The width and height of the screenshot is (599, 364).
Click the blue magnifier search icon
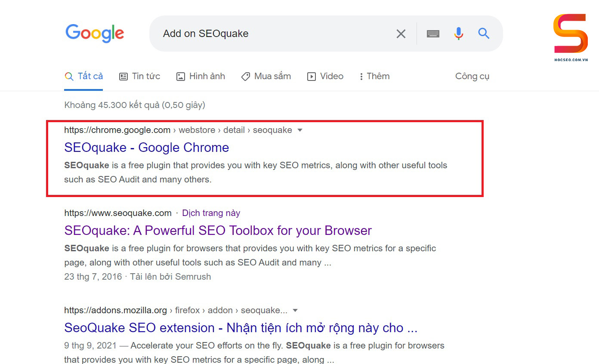tap(484, 34)
